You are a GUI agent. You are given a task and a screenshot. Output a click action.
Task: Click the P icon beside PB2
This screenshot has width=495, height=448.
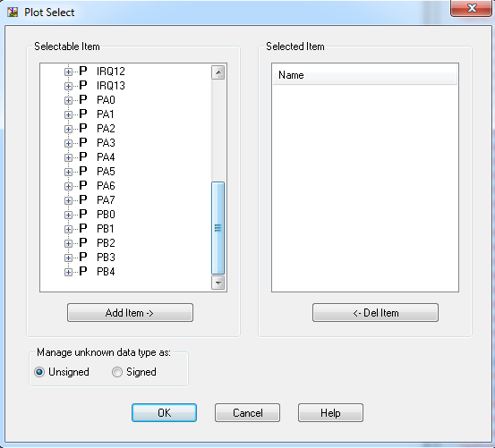(x=83, y=242)
